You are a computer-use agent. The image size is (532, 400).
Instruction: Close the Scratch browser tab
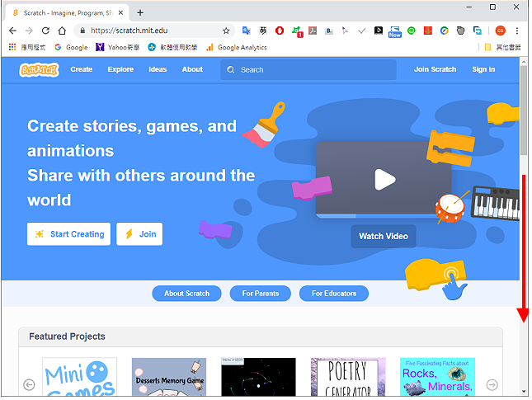point(120,13)
